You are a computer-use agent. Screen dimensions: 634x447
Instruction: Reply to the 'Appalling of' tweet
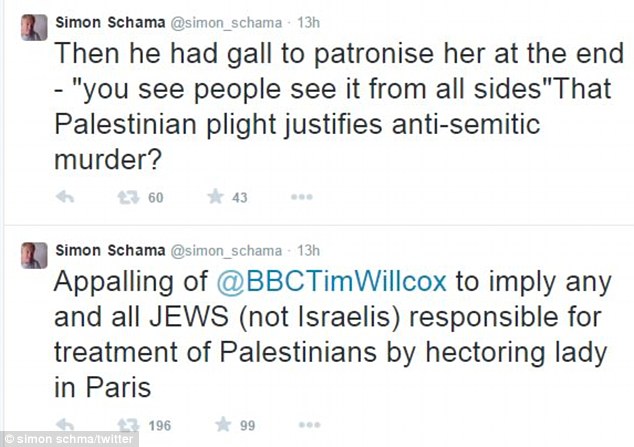(x=66, y=425)
